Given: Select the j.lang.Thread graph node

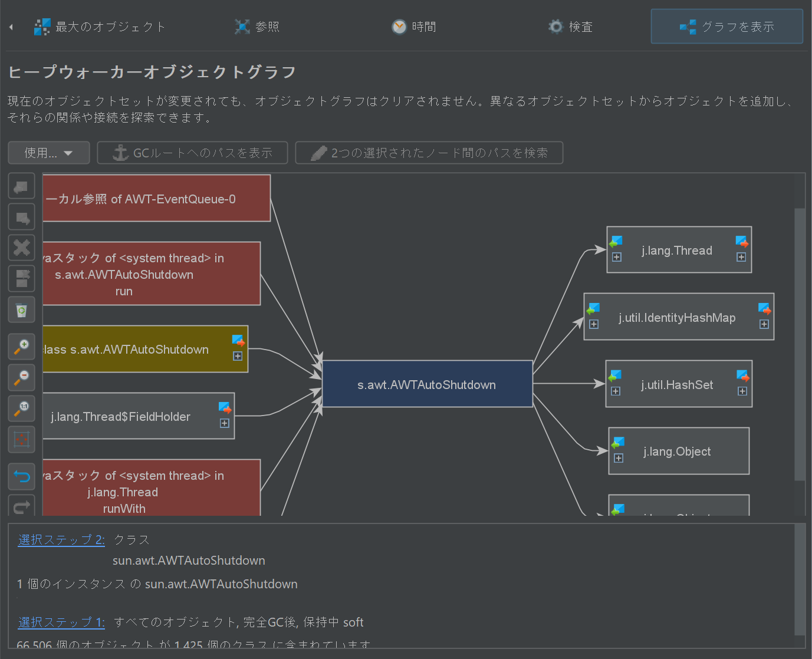Looking at the screenshot, I should coord(679,250).
